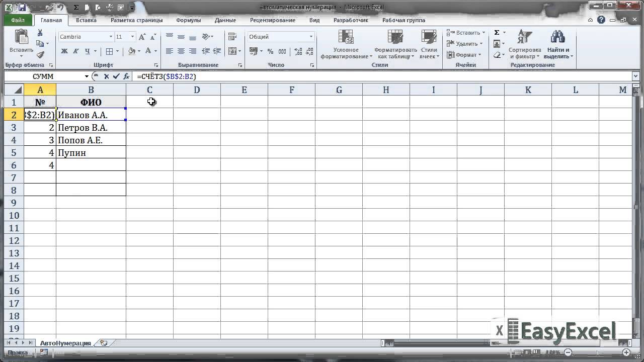Click Increase Indent icon
This screenshot has width=644, height=362.
pyautogui.click(x=217, y=51)
